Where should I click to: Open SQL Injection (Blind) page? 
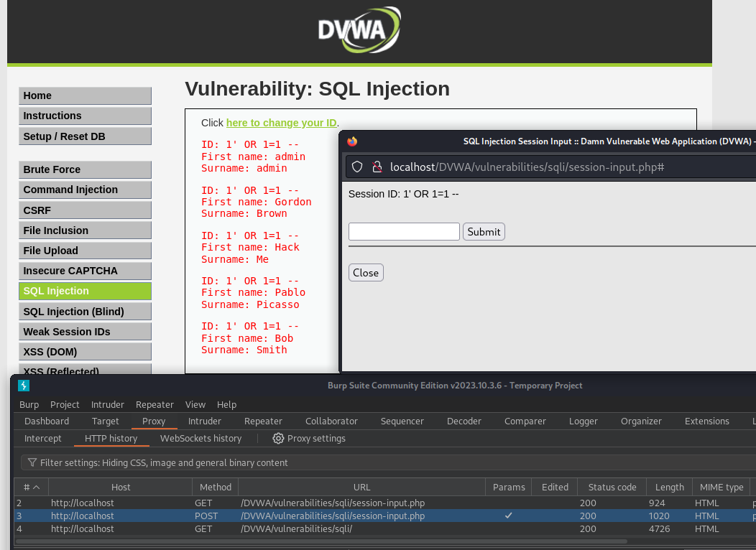(x=85, y=312)
